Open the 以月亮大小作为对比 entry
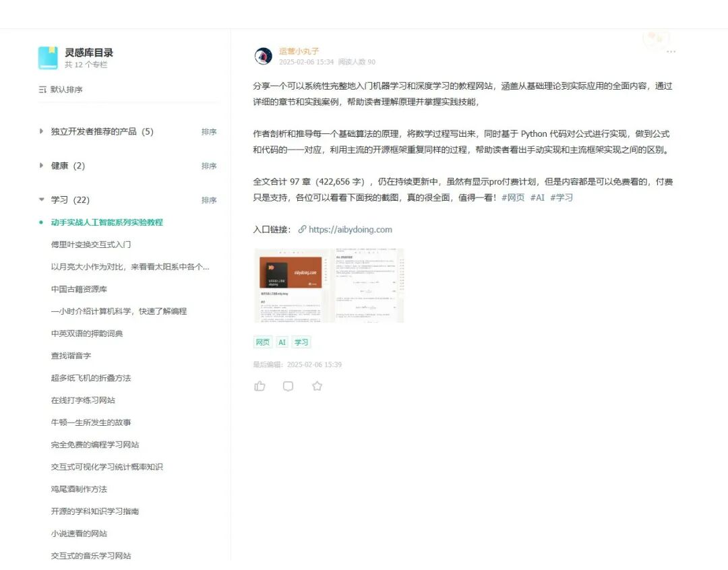The image size is (728, 570). pos(130,267)
